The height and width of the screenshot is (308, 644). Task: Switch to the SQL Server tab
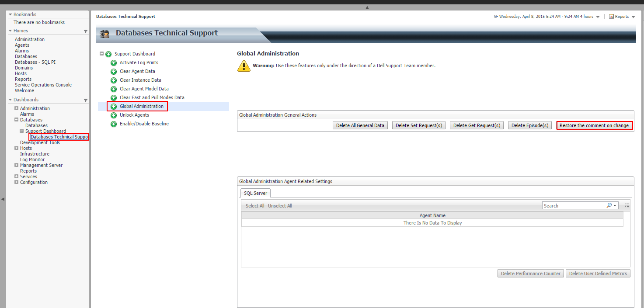[x=256, y=193]
